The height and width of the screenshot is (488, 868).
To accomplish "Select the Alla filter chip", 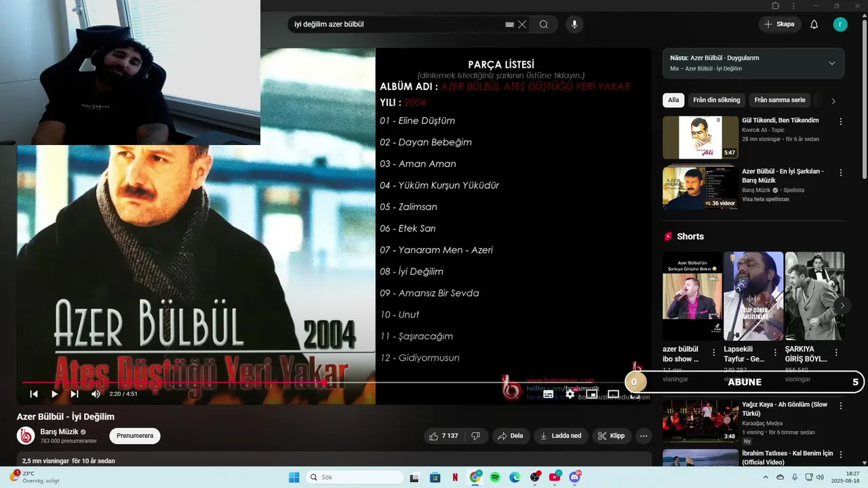I will (x=673, y=100).
